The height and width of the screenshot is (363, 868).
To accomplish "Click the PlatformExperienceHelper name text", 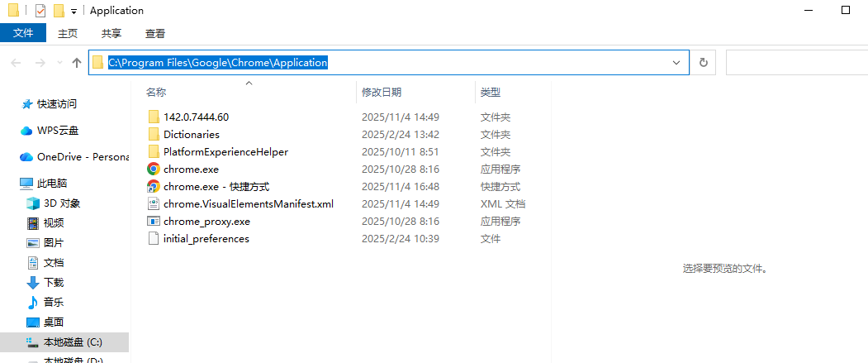I will (x=225, y=151).
